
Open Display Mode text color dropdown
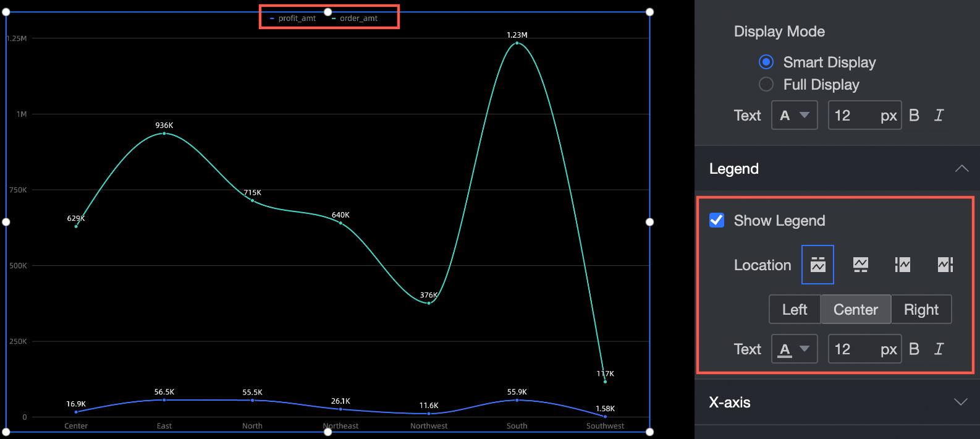tap(795, 115)
